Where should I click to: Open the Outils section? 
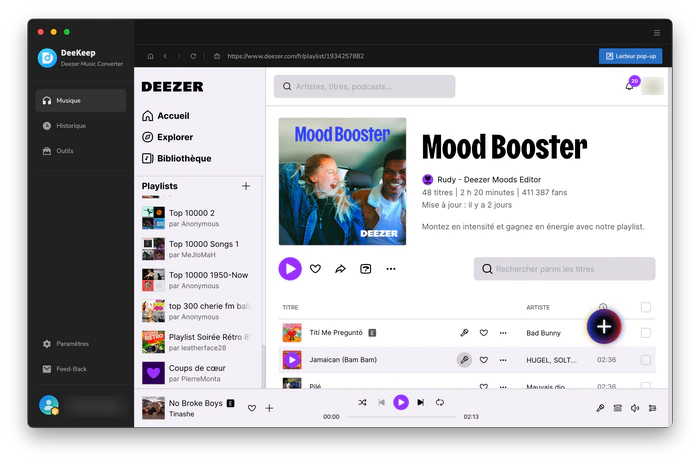tap(58, 151)
